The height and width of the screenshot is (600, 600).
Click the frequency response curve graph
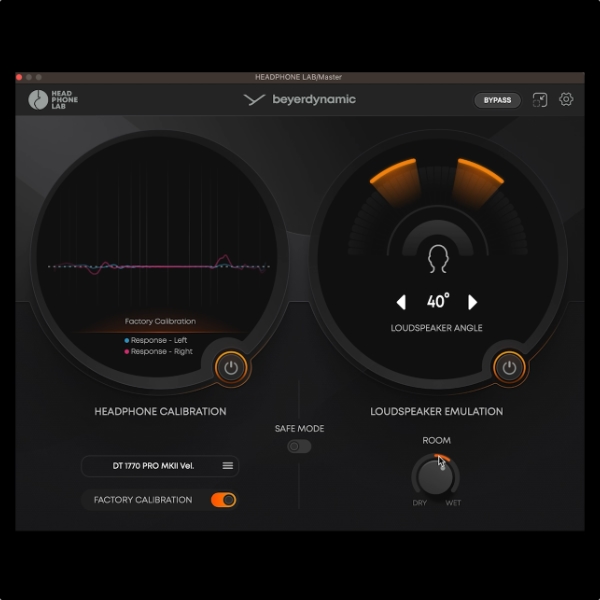159,265
